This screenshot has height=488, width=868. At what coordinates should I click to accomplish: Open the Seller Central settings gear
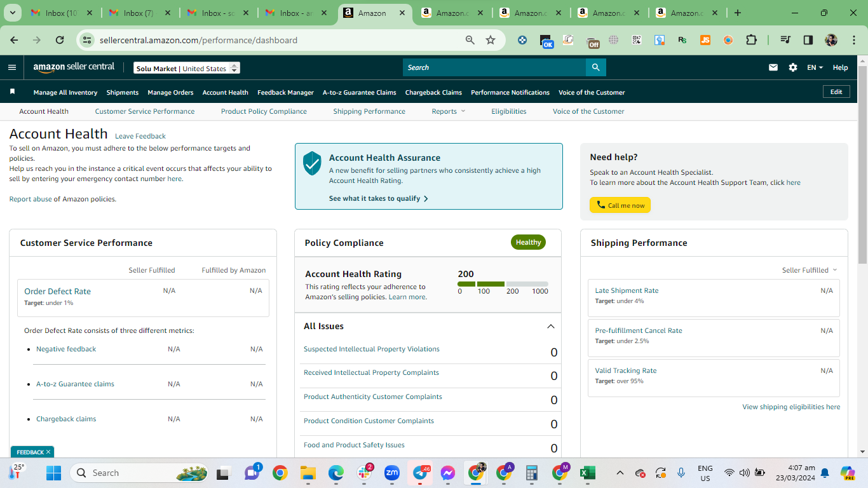coord(793,67)
